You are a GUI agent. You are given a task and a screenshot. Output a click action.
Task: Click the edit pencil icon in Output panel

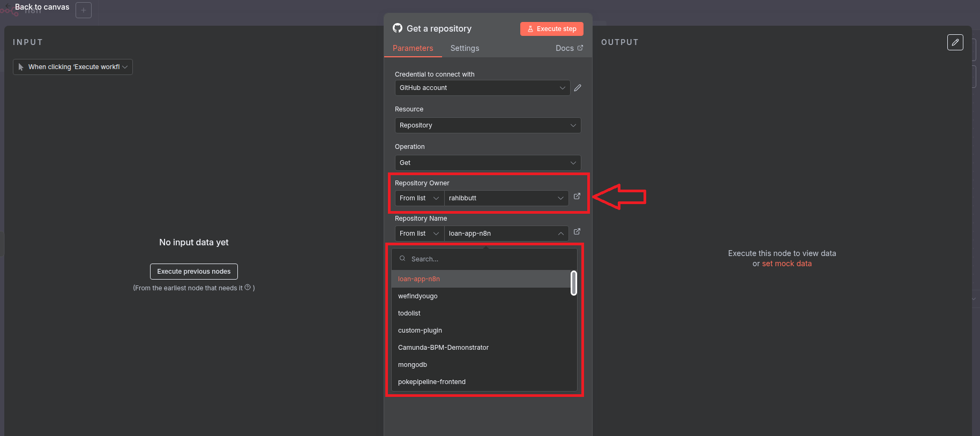coord(955,42)
